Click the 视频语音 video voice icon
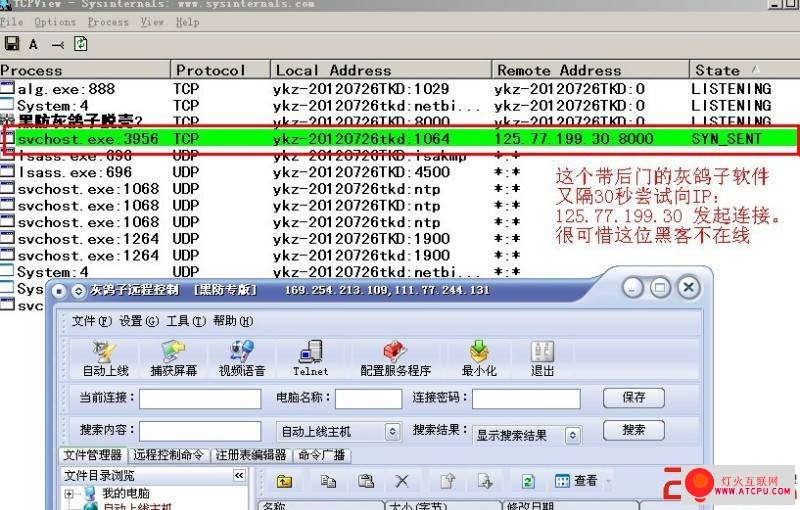 pos(242,359)
